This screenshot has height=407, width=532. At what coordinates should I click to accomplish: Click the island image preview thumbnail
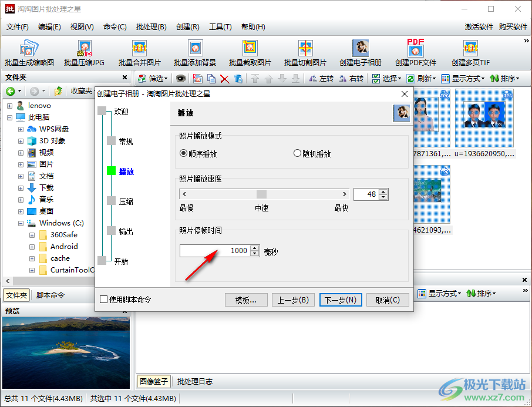(x=66, y=348)
